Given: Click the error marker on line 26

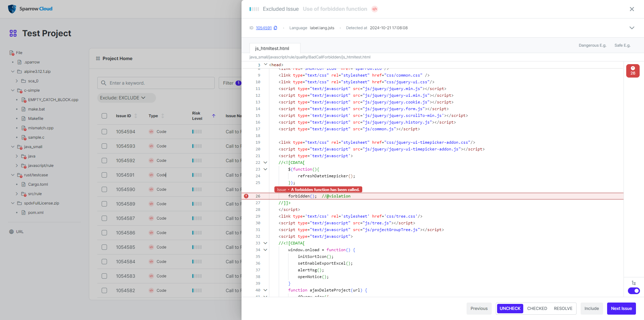Looking at the screenshot, I should pyautogui.click(x=246, y=196).
